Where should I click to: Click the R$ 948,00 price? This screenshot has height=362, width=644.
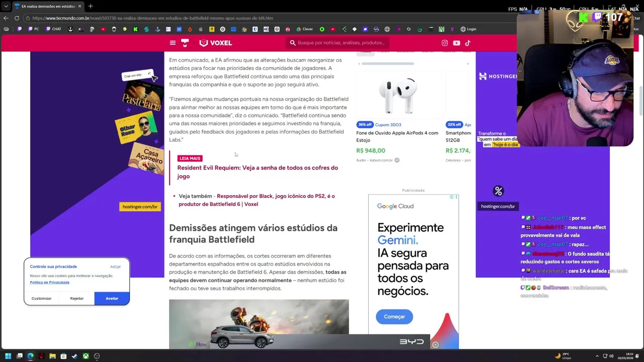pos(371,150)
